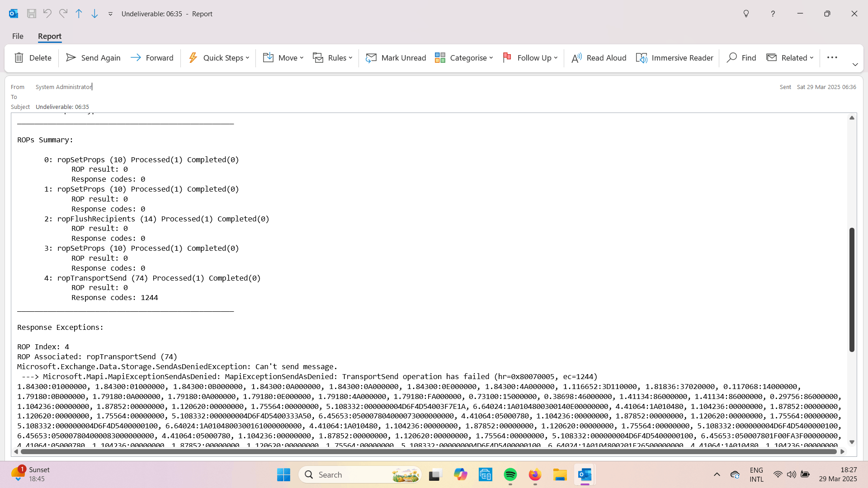Open Immersive Reader

[x=642, y=57]
